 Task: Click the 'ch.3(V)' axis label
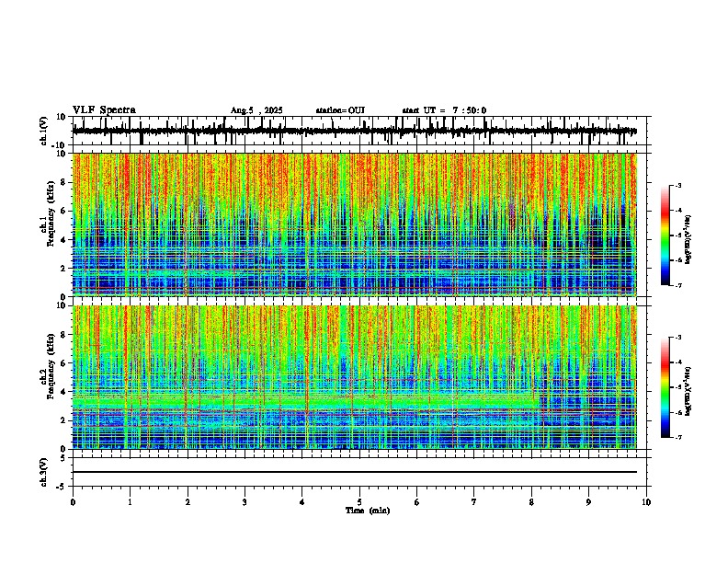click(44, 472)
